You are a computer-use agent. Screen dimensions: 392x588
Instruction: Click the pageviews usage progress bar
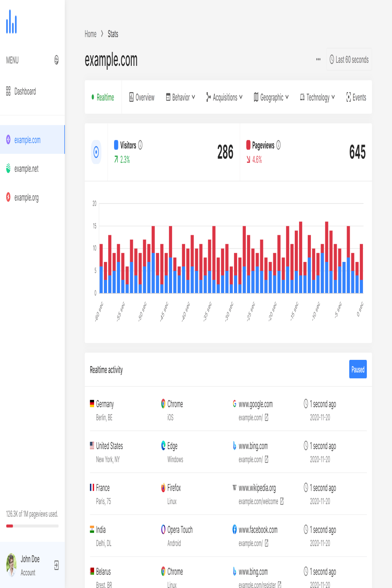(32, 526)
